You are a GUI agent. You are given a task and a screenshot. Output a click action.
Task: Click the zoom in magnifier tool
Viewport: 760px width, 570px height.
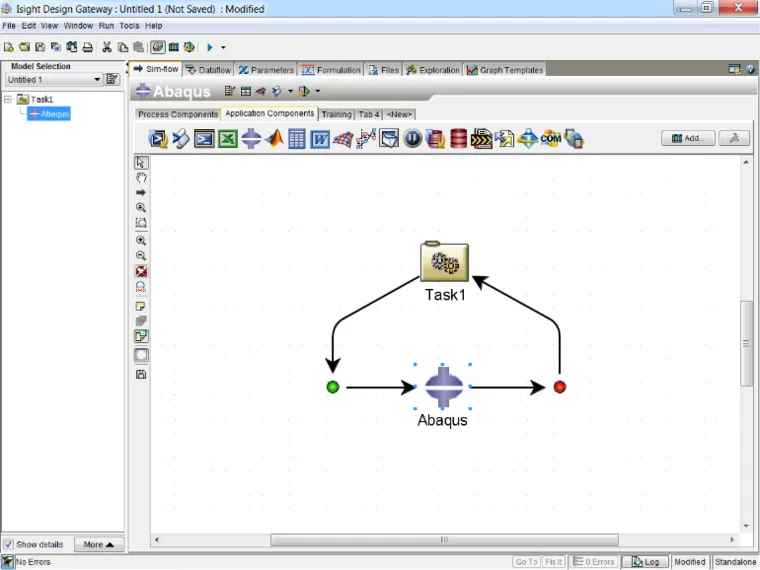click(141, 240)
